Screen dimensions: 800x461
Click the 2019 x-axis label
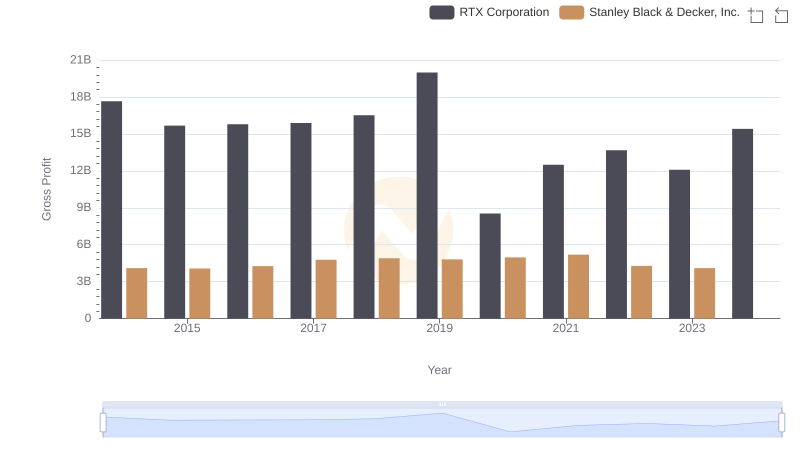tap(439, 328)
